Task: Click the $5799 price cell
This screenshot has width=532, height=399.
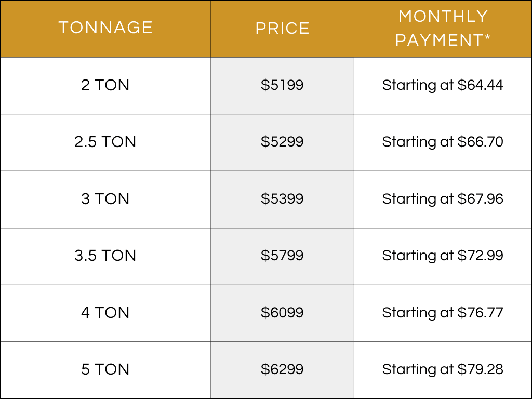Action: (282, 256)
